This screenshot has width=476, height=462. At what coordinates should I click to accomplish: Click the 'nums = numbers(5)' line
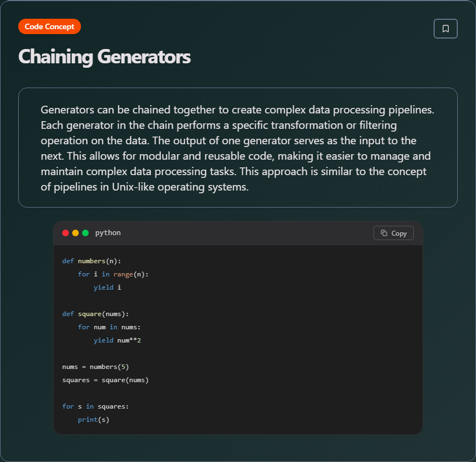pyautogui.click(x=95, y=367)
